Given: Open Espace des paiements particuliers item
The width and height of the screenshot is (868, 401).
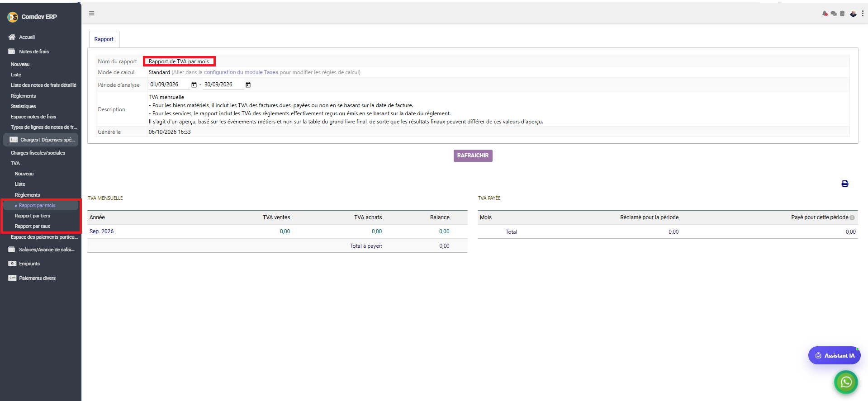Looking at the screenshot, I should point(44,237).
